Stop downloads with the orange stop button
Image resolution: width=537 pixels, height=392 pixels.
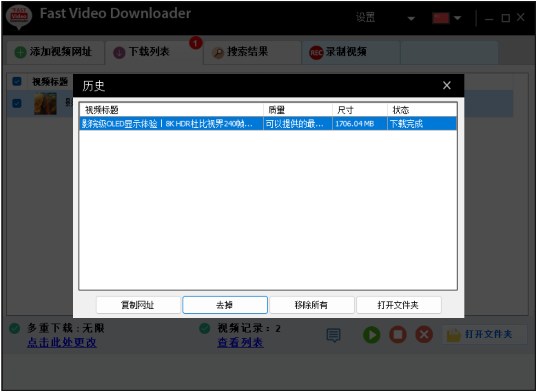[x=398, y=335]
